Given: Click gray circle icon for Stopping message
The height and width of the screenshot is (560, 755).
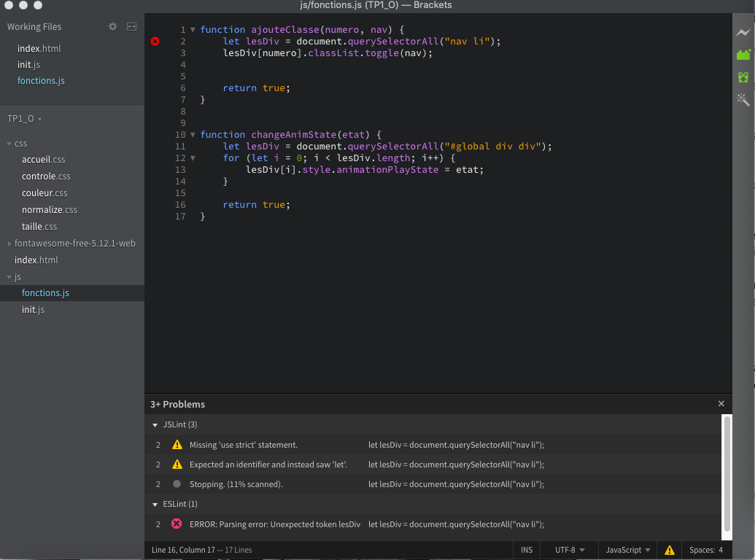Looking at the screenshot, I should coord(177,484).
